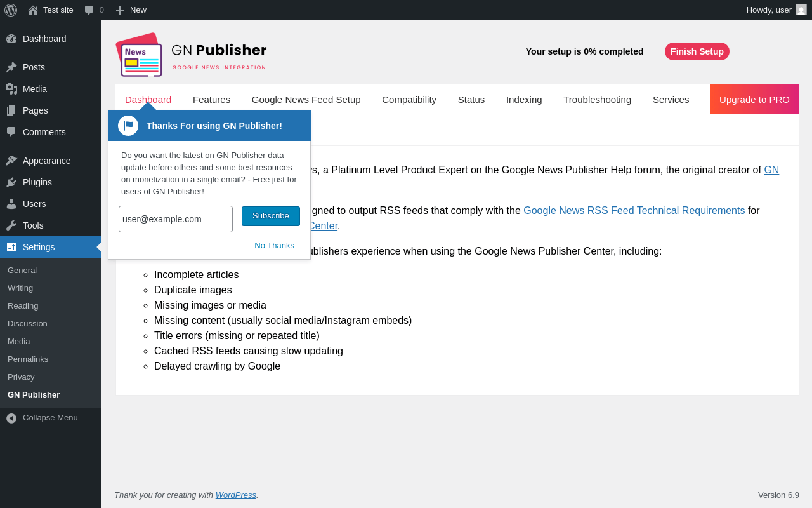812x508 pixels.
Task: Open the Status tab
Action: click(x=471, y=100)
